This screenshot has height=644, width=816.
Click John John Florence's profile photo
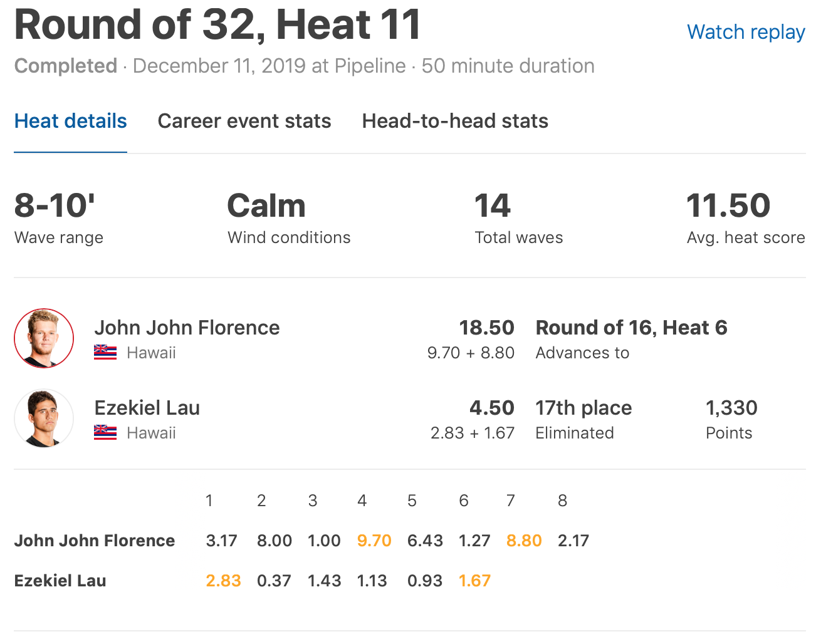44,338
